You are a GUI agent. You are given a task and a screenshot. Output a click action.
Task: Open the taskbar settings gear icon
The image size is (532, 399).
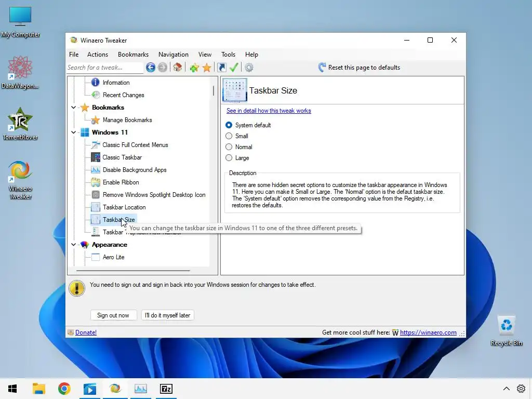pyautogui.click(x=521, y=389)
